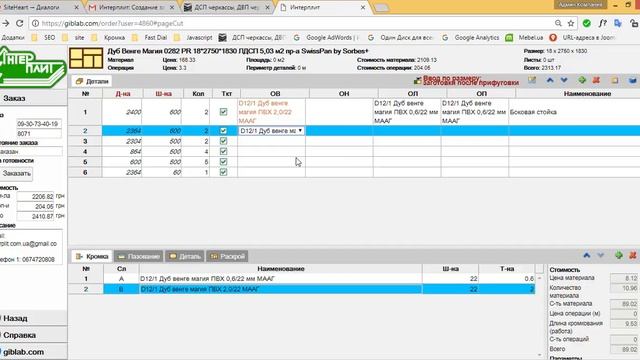Screen dimensions: 640x360
Task: Open the ОВ edge dropdown in row 2
Action: point(271,131)
